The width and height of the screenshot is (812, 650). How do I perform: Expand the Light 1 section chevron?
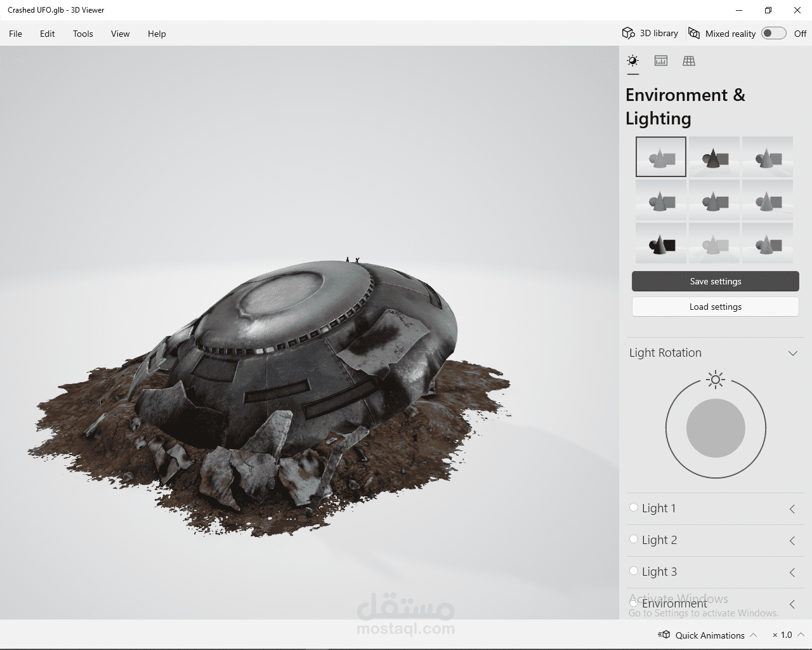[x=792, y=509]
